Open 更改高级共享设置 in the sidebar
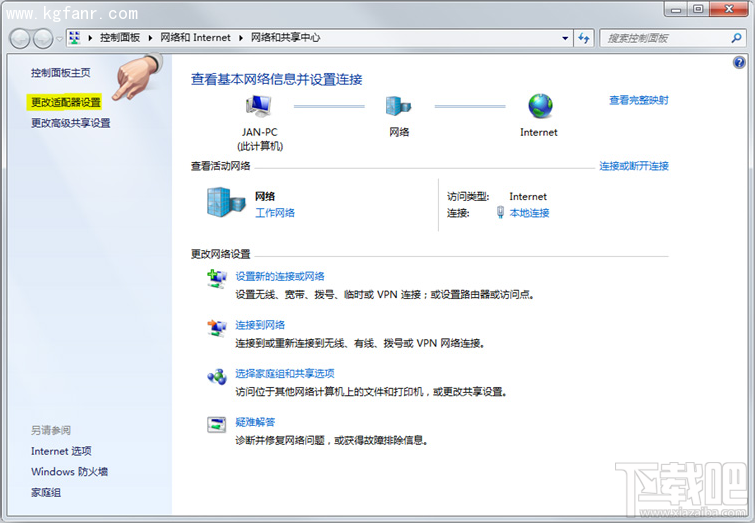The image size is (755, 523). [71, 123]
